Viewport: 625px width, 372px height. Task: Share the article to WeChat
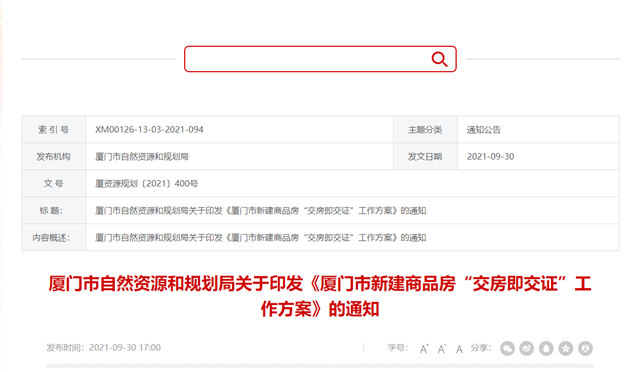tap(507, 348)
